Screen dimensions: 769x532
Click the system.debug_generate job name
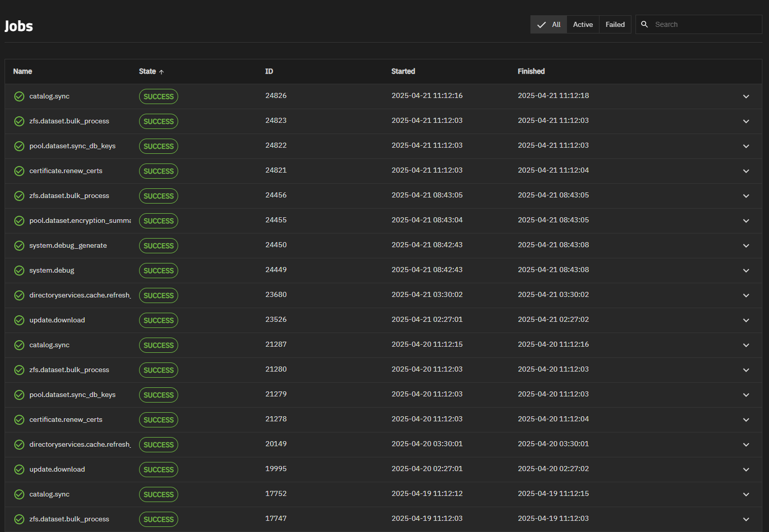pyautogui.click(x=68, y=246)
